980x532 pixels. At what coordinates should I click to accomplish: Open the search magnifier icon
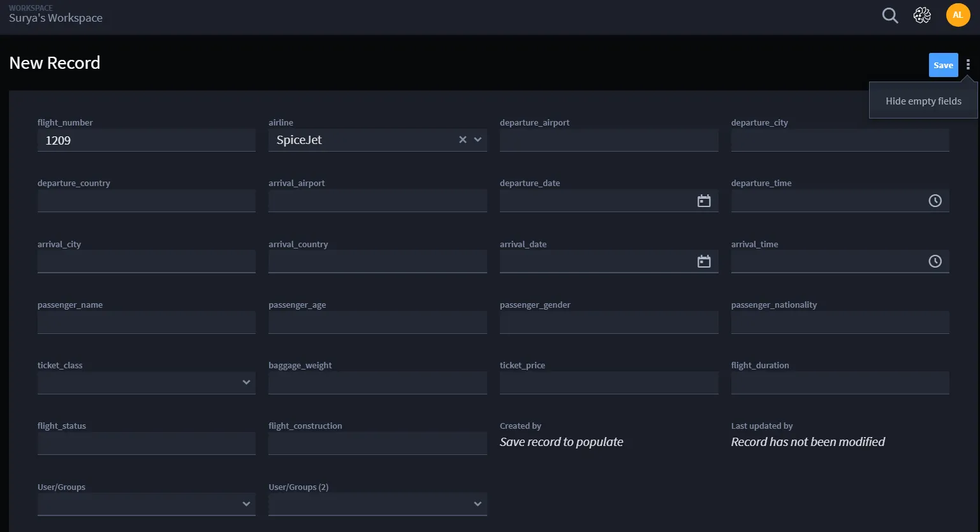point(890,15)
